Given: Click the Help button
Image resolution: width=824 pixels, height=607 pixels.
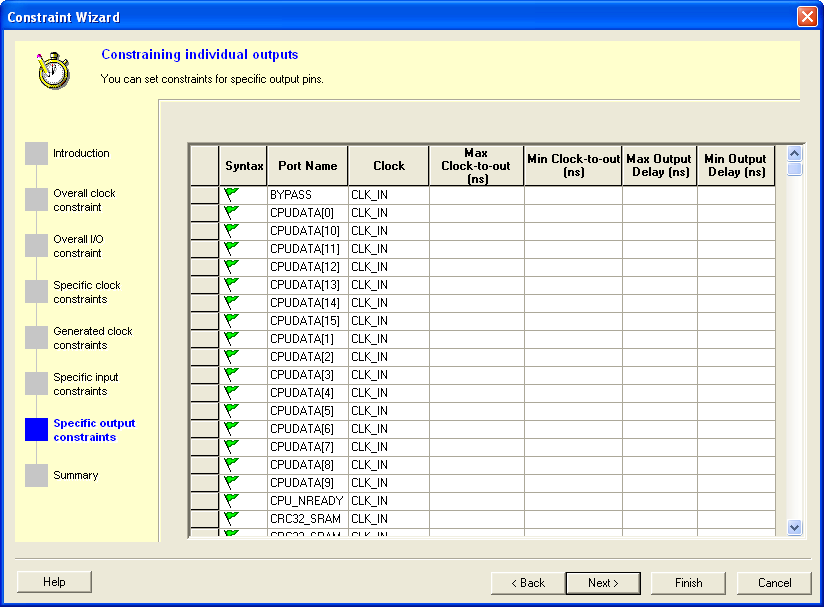Looking at the screenshot, I should 54,582.
